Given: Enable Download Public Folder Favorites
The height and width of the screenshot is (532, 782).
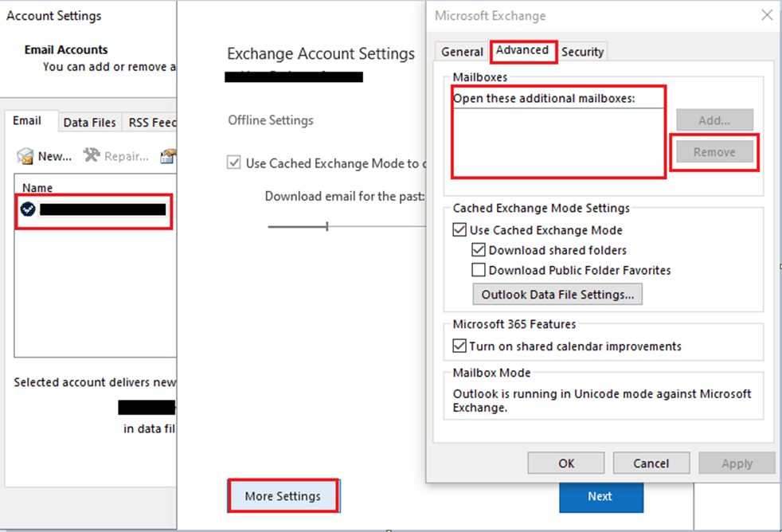Looking at the screenshot, I should (479, 270).
